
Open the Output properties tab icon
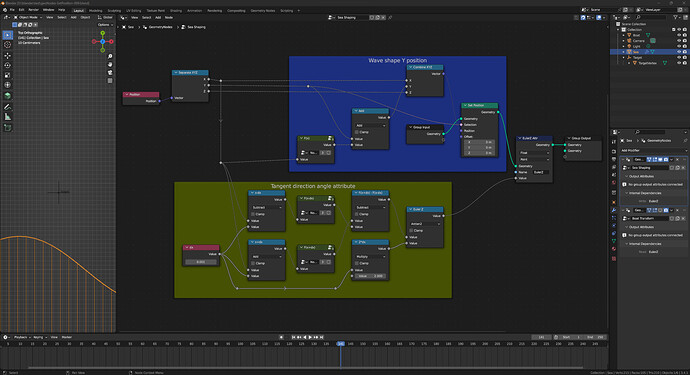coord(614,159)
